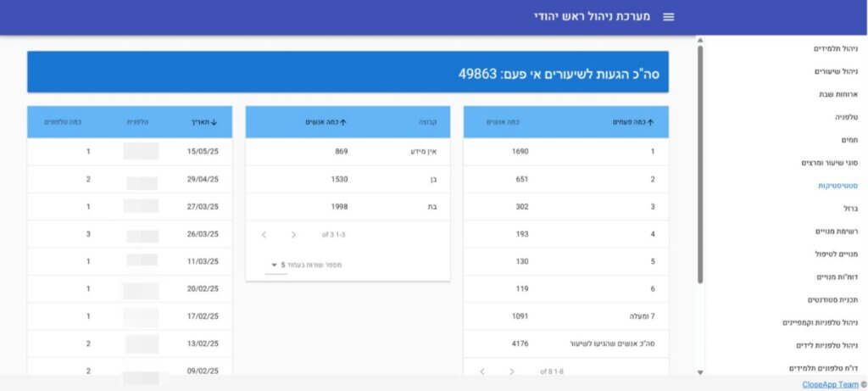Viewport: 868px width, 391px height.
Task: Click the date 20/02/25 row
Action: click(x=130, y=289)
